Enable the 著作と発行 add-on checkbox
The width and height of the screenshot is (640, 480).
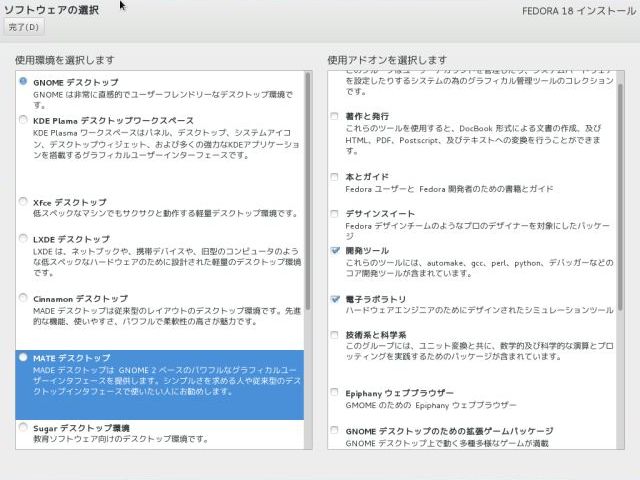pyautogui.click(x=334, y=116)
